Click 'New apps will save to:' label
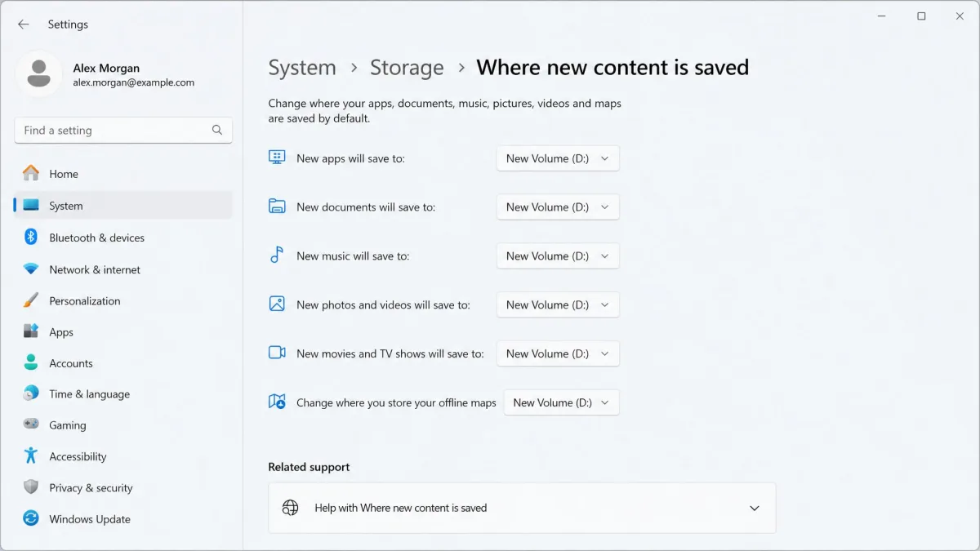980x551 pixels. point(350,158)
